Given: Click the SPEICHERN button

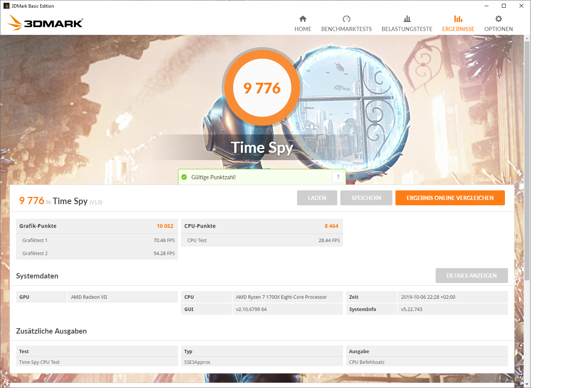Looking at the screenshot, I should (x=366, y=198).
